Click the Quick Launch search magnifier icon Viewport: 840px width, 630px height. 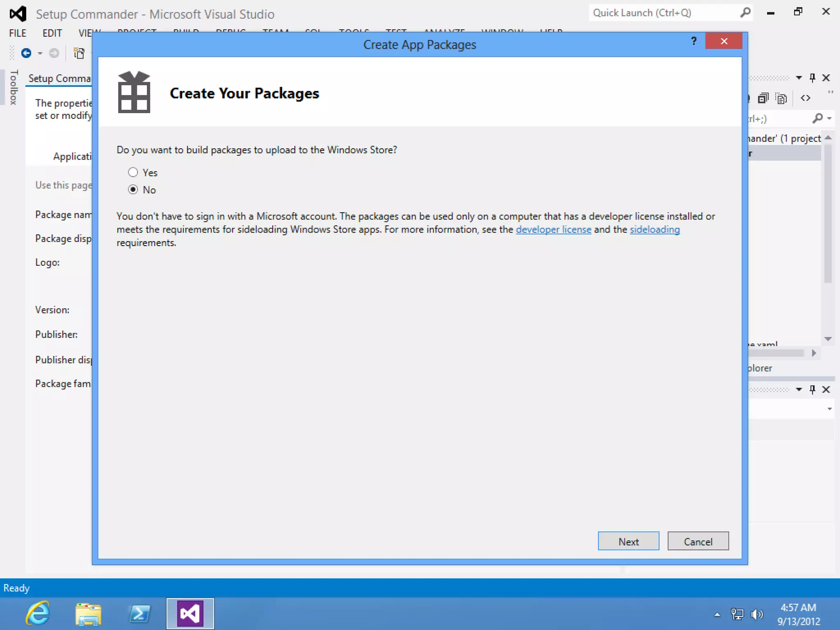click(x=745, y=13)
